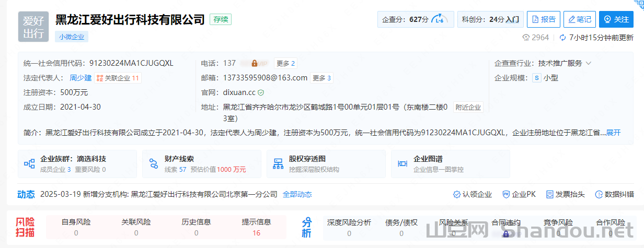View 全部动态 link

tap(297, 194)
